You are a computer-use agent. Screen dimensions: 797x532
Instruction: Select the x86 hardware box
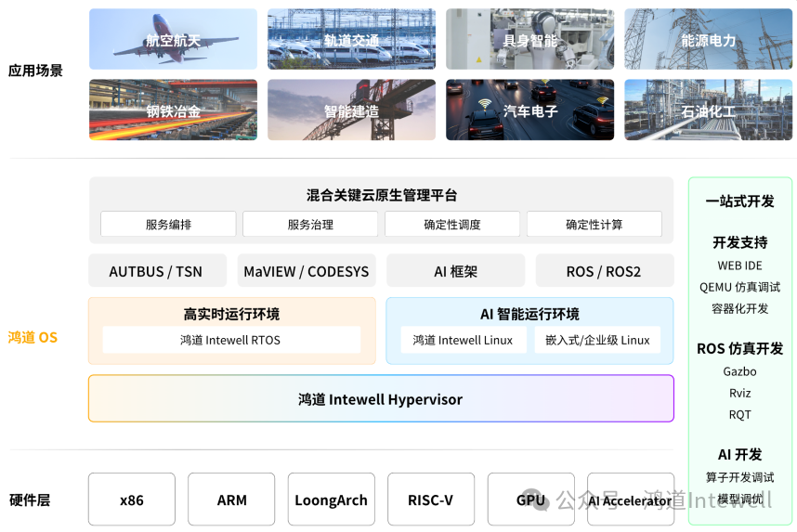click(132, 500)
